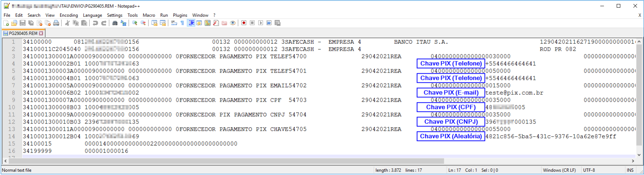Toggle INS insert mode in status bar

pyautogui.click(x=630, y=170)
